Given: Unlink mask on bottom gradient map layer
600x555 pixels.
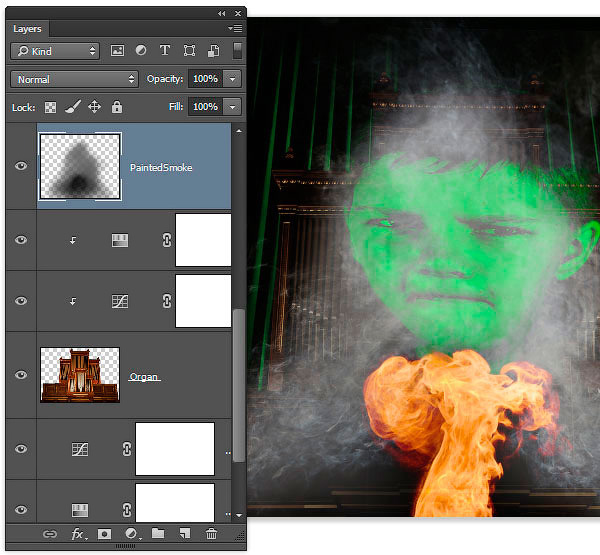Looking at the screenshot, I should (127, 510).
